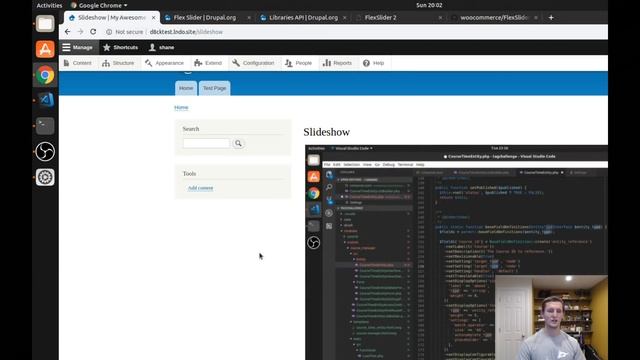Open the Terminal from dock
The height and width of the screenshot is (360, 640).
coord(45,126)
